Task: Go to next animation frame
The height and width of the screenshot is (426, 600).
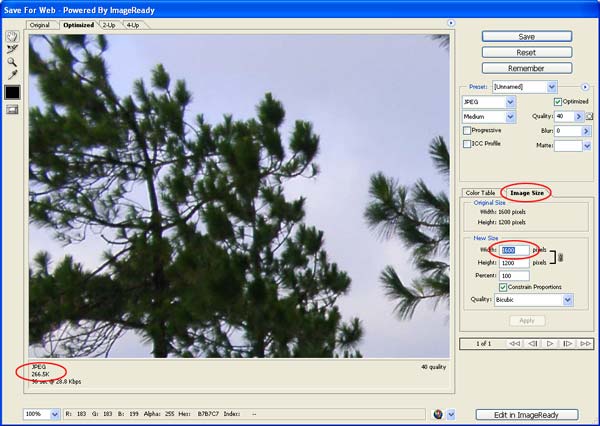Action: (x=567, y=344)
